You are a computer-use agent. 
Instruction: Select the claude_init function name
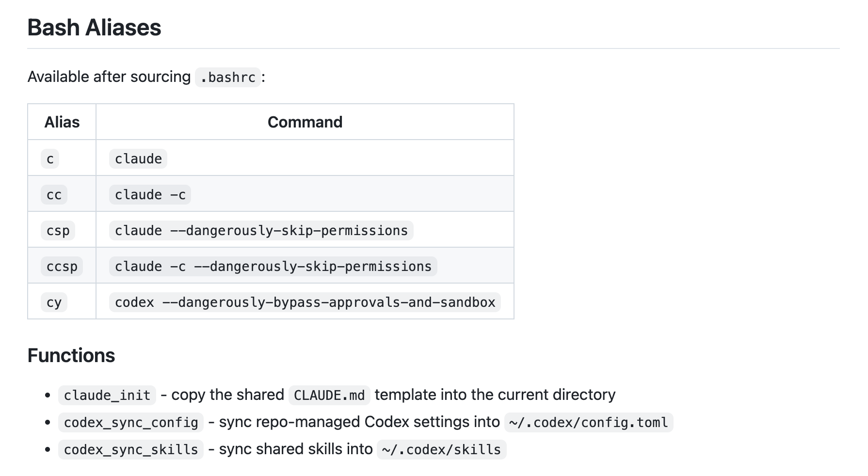point(107,395)
